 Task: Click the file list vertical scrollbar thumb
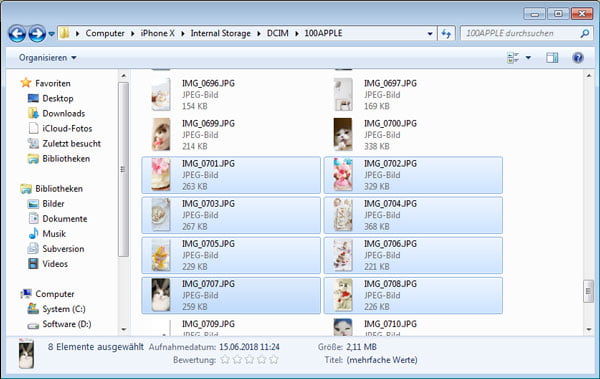point(589,291)
